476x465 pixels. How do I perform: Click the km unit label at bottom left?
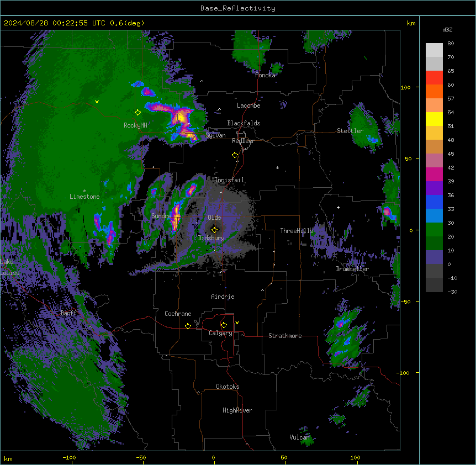[x=8, y=458]
